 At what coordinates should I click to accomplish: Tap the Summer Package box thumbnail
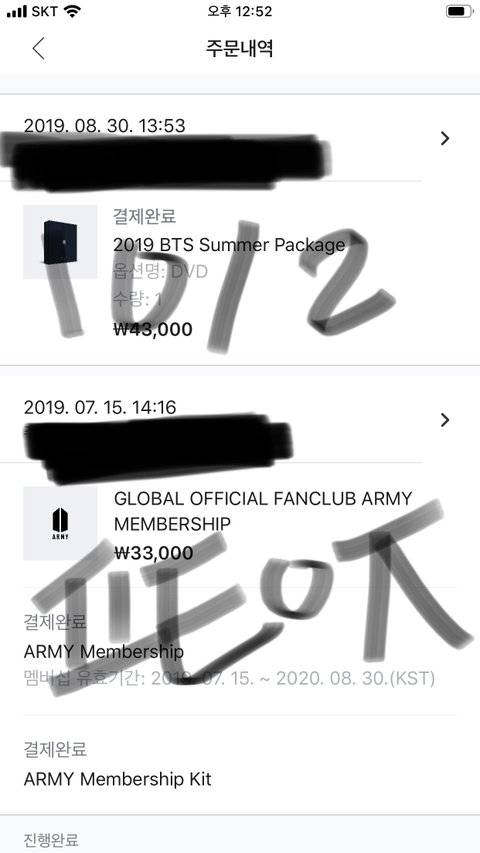pos(60,242)
